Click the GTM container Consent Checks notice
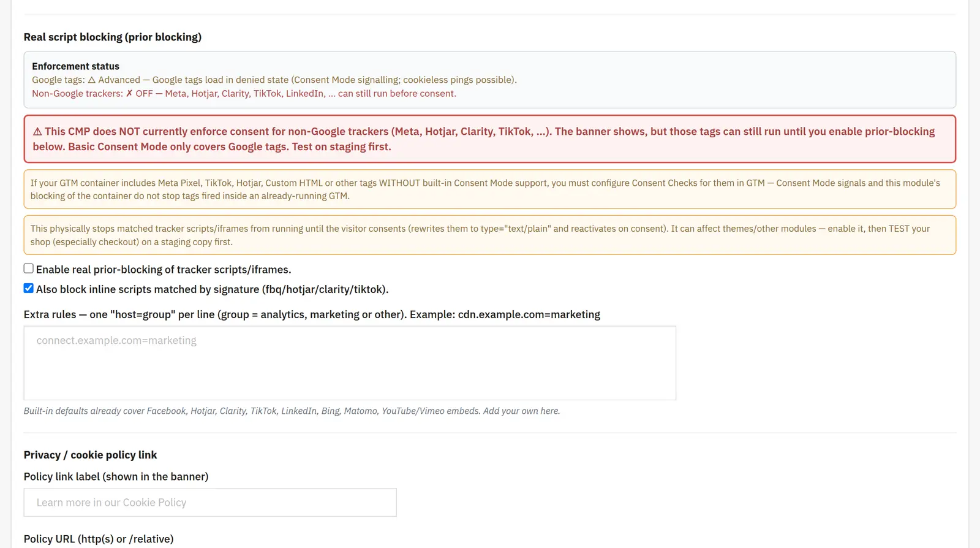Viewport: 980px width, 548px height. coord(490,189)
